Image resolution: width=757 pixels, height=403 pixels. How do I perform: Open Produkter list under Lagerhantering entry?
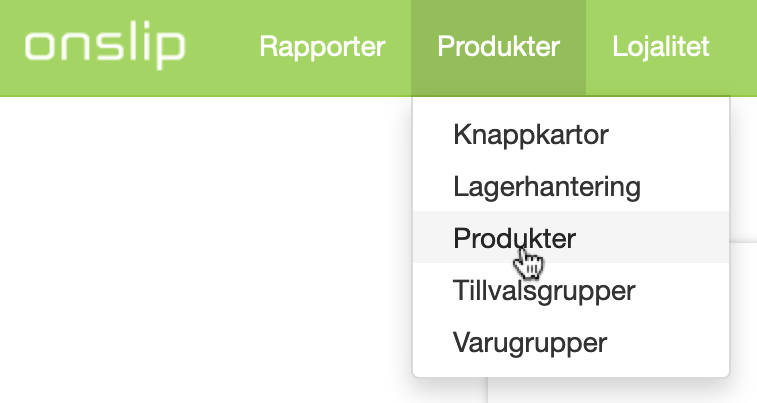click(x=515, y=238)
